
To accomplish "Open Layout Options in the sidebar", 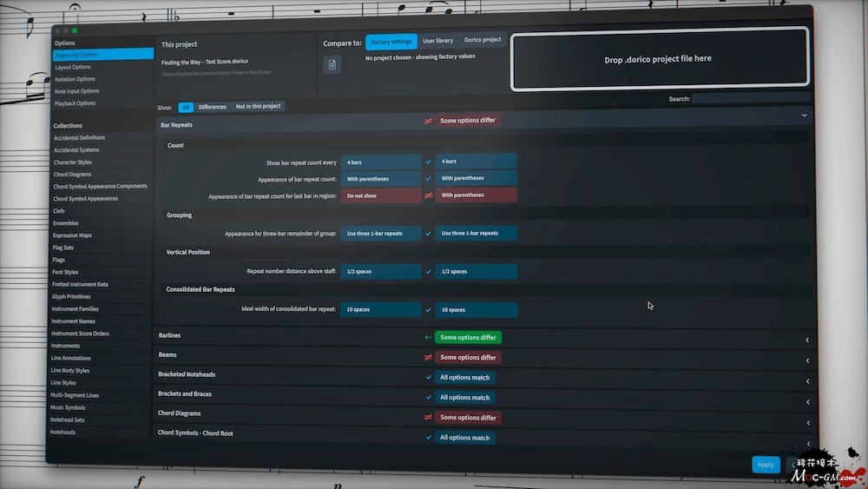I will [x=73, y=67].
